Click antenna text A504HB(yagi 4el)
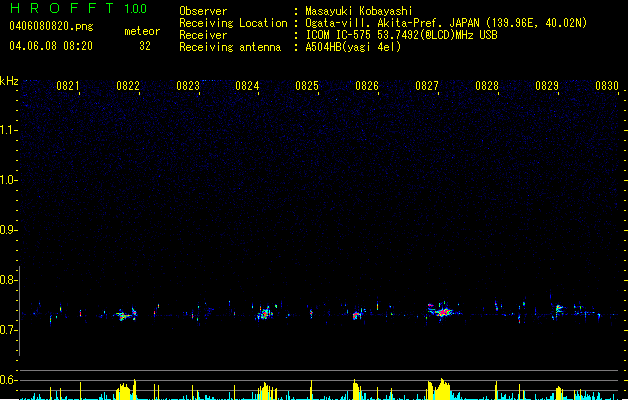The height and width of the screenshot is (400, 629). click(x=353, y=47)
